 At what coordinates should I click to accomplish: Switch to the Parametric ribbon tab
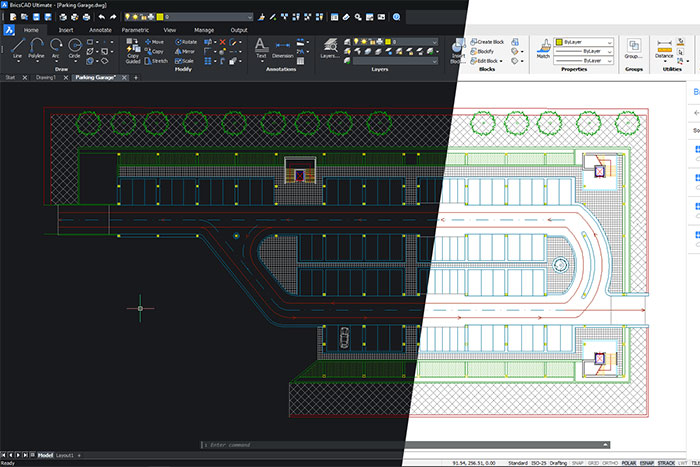(135, 30)
